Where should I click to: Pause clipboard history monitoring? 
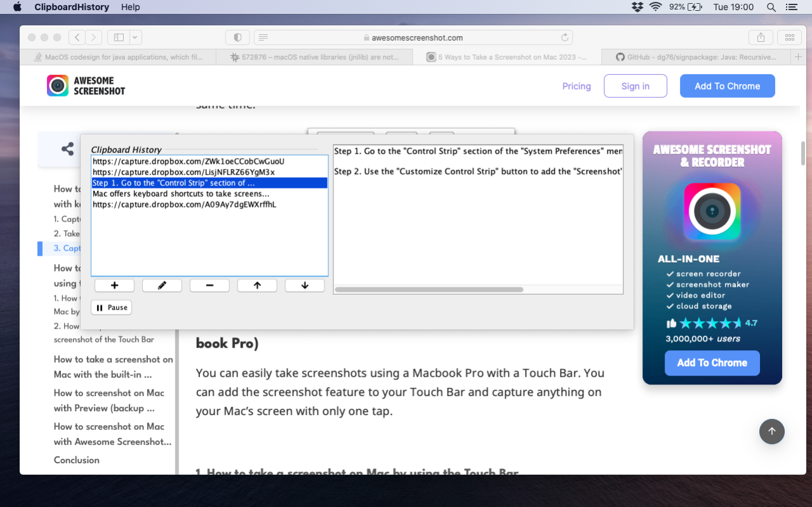click(111, 308)
